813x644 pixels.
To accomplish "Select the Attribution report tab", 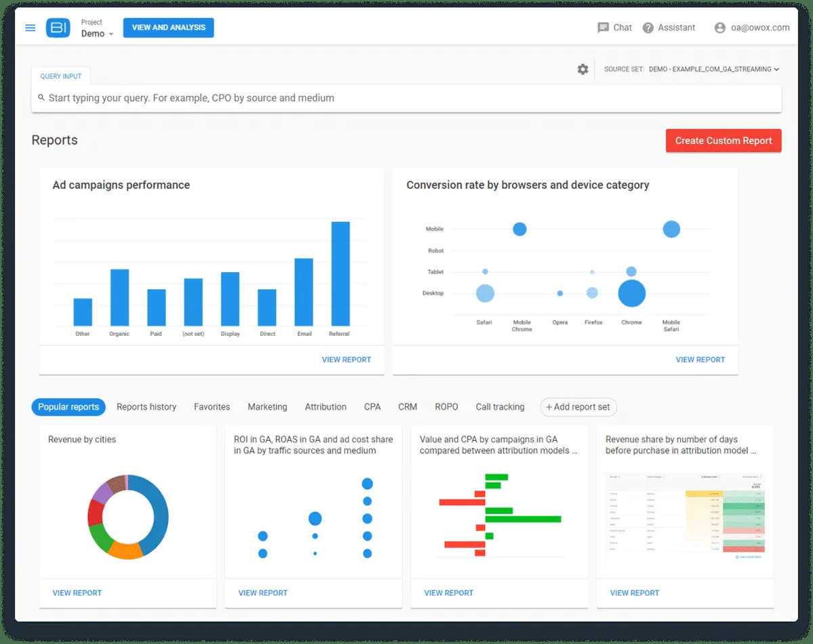I will [x=326, y=407].
